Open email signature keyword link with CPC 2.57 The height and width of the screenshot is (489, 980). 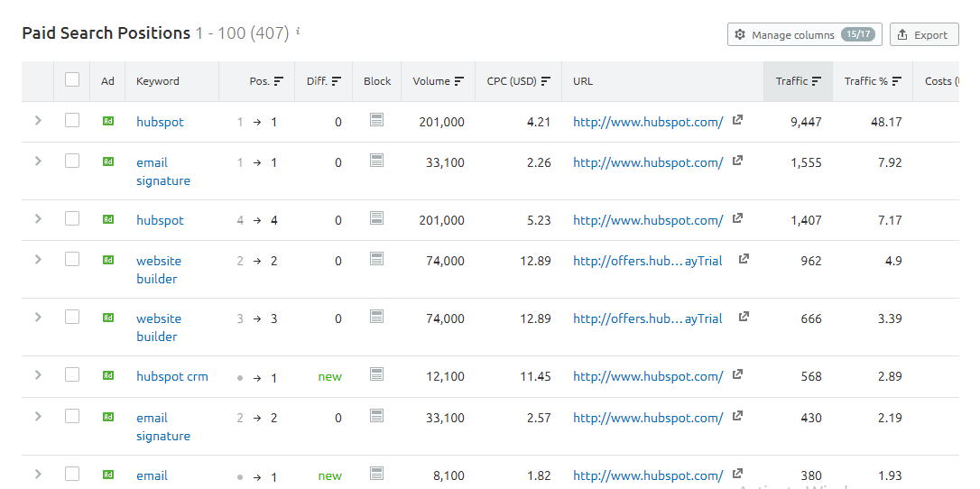[163, 427]
